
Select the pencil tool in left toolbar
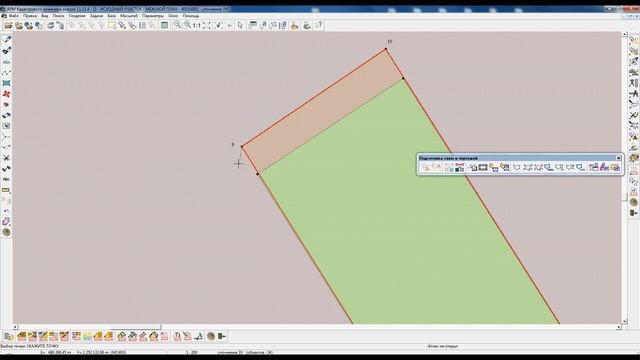click(x=7, y=40)
